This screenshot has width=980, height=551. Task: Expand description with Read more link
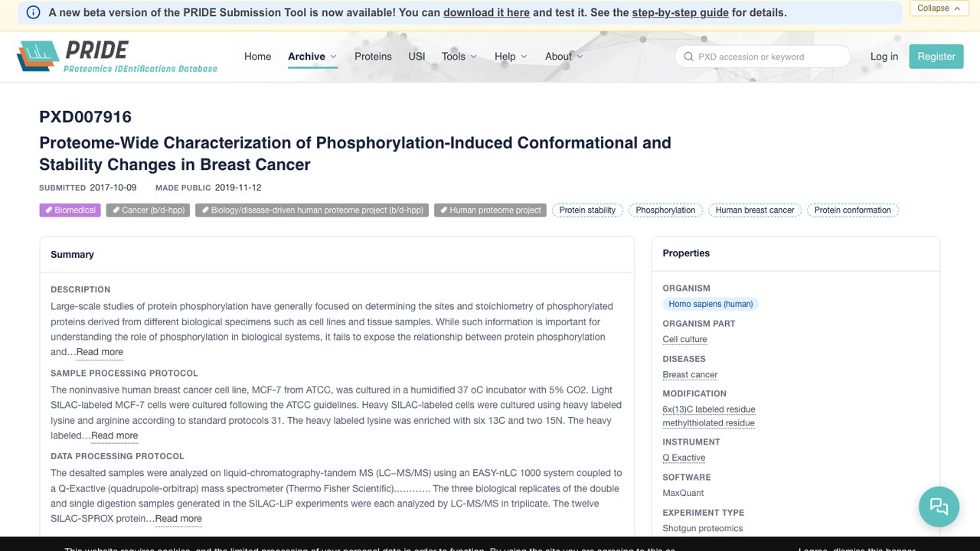click(x=100, y=352)
